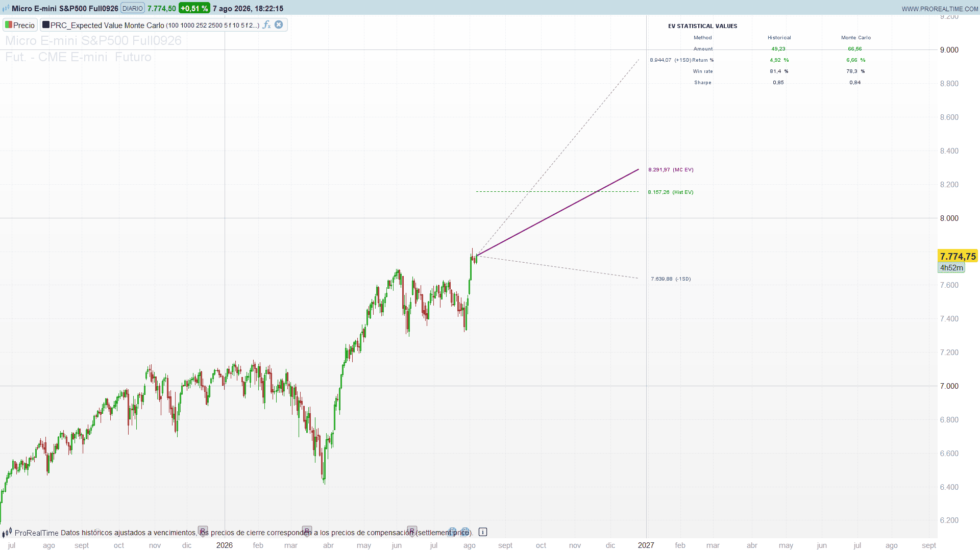
Task: Click the second news icon near August
Action: tap(464, 532)
